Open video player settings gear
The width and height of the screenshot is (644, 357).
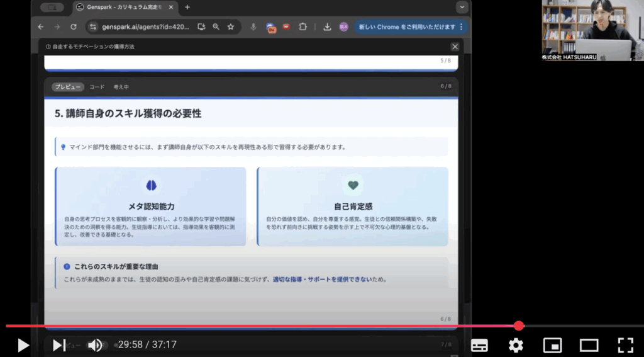tap(516, 345)
